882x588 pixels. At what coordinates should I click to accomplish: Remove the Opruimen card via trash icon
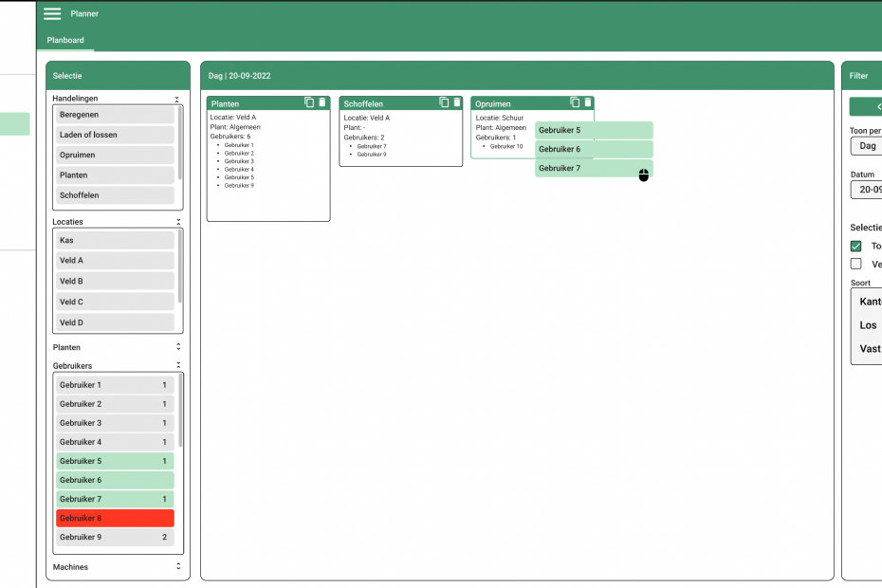(x=587, y=102)
